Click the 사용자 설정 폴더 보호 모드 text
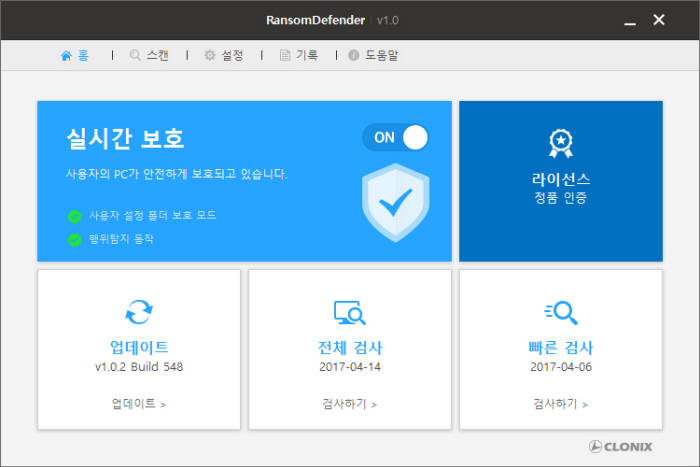Image resolution: width=700 pixels, height=467 pixels. 153,216
